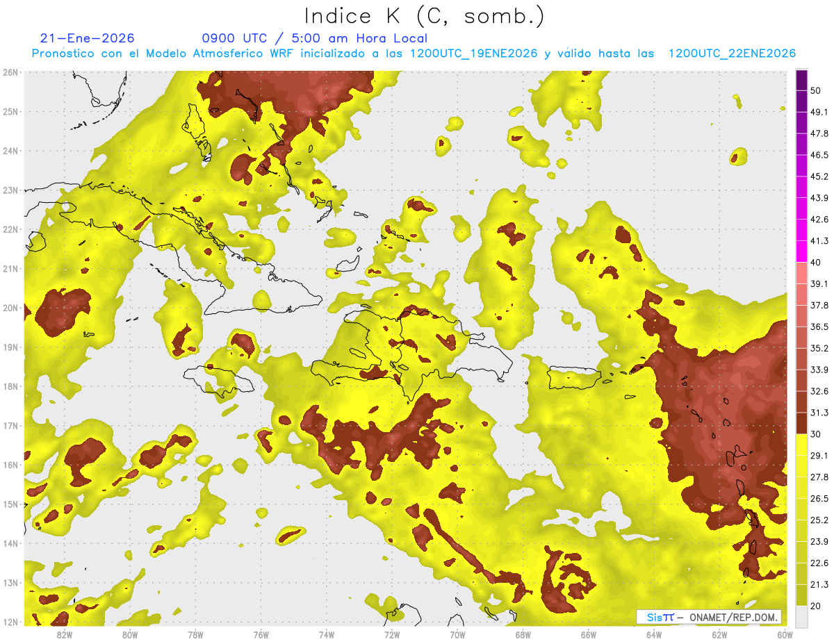The image size is (834, 644).
Task: Click the longitude label "66W"
Action: coord(589,635)
